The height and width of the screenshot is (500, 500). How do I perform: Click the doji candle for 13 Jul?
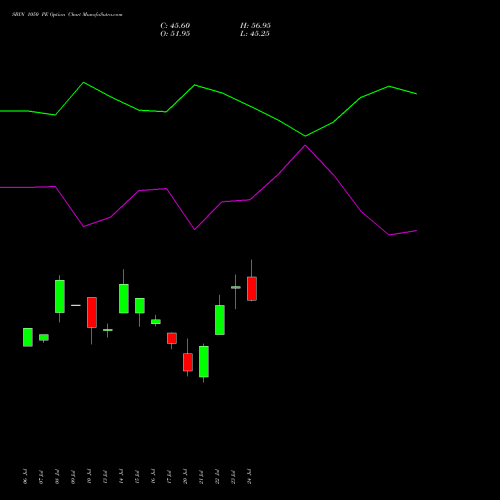(108, 330)
